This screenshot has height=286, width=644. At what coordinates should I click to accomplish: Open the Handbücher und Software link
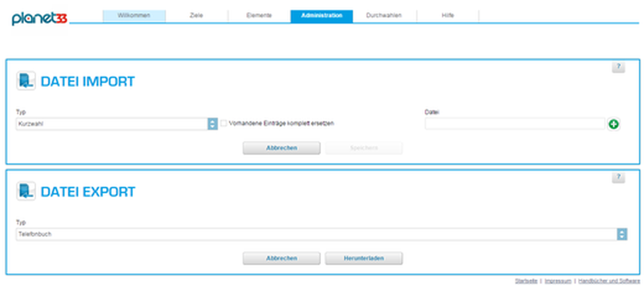point(608,281)
